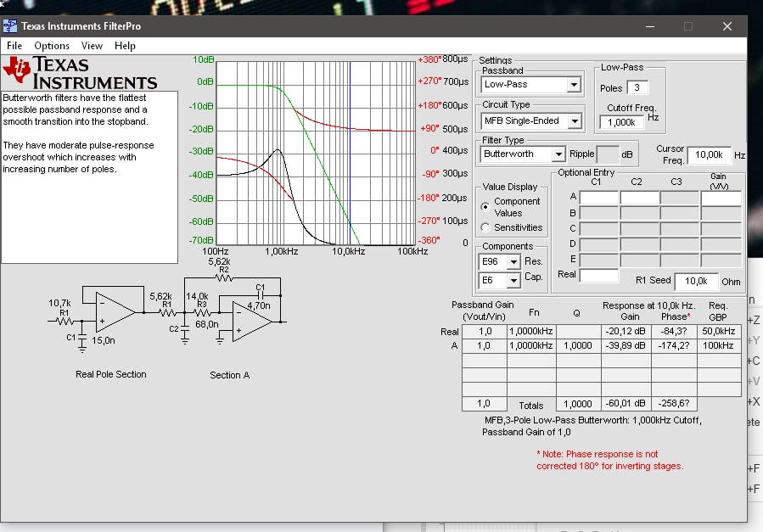
Task: Open the E6 capacitor series dropdown
Action: coord(513,281)
